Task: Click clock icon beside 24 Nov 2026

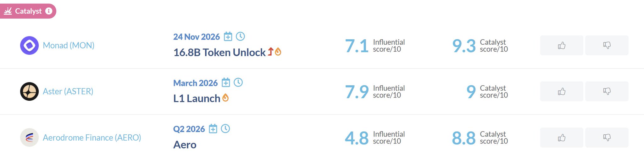Action: [240, 36]
